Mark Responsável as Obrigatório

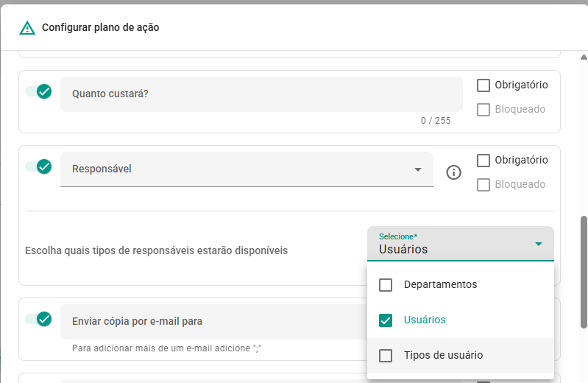483,161
